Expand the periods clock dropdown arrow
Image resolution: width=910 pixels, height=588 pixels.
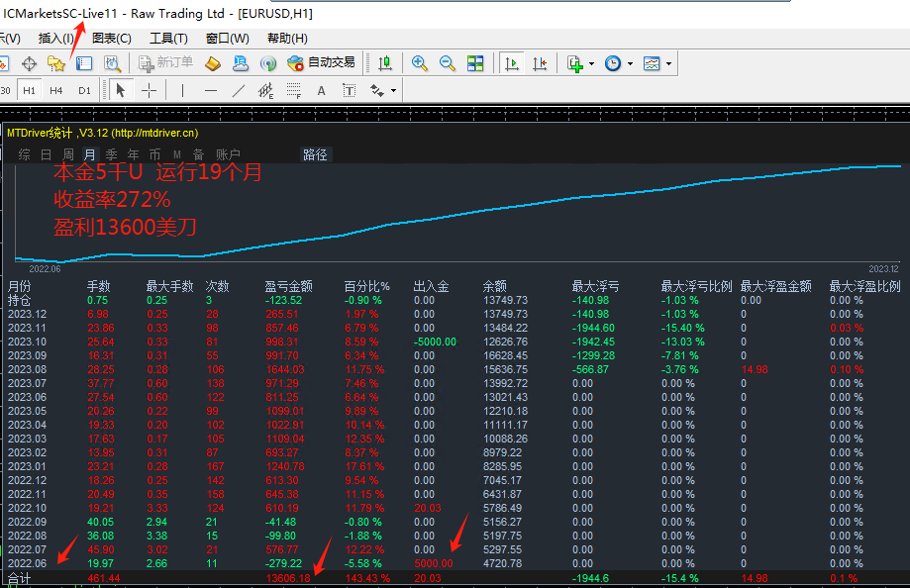coord(631,64)
